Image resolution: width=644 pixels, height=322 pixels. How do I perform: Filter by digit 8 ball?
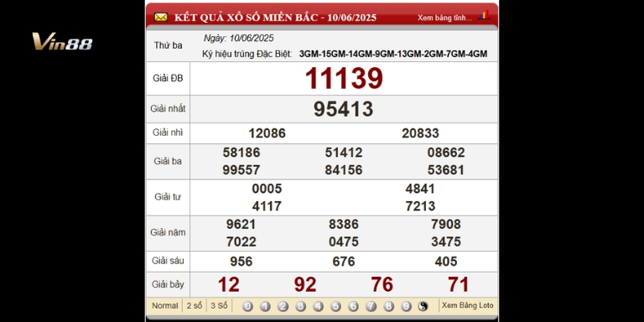(389, 306)
